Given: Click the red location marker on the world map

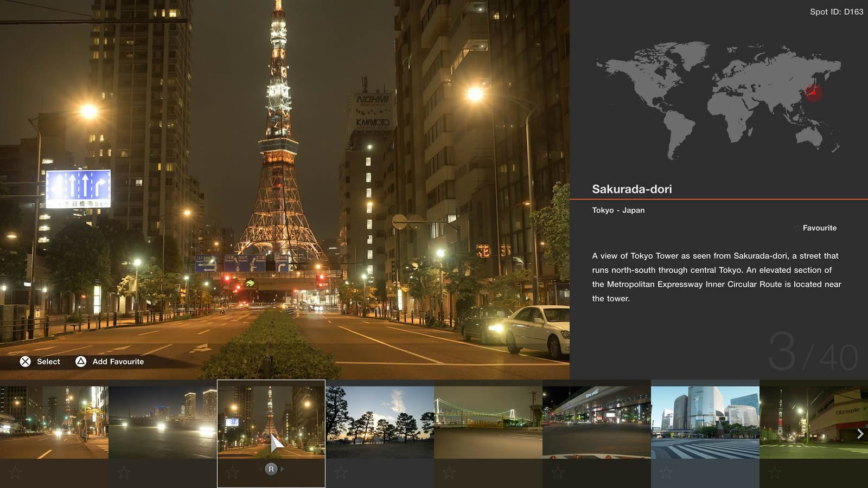Looking at the screenshot, I should click(813, 92).
